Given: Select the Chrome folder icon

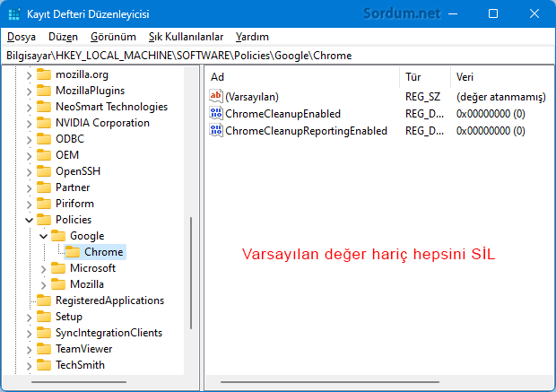Looking at the screenshot, I should pos(73,252).
